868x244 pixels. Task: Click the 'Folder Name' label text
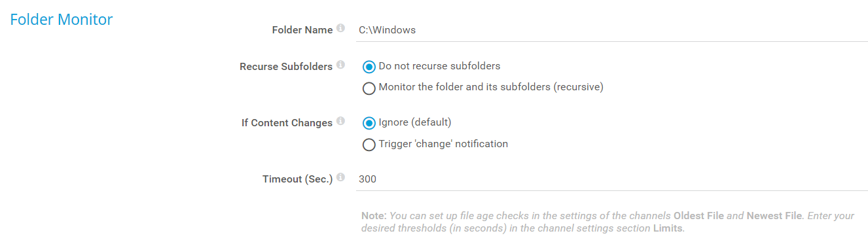point(302,30)
